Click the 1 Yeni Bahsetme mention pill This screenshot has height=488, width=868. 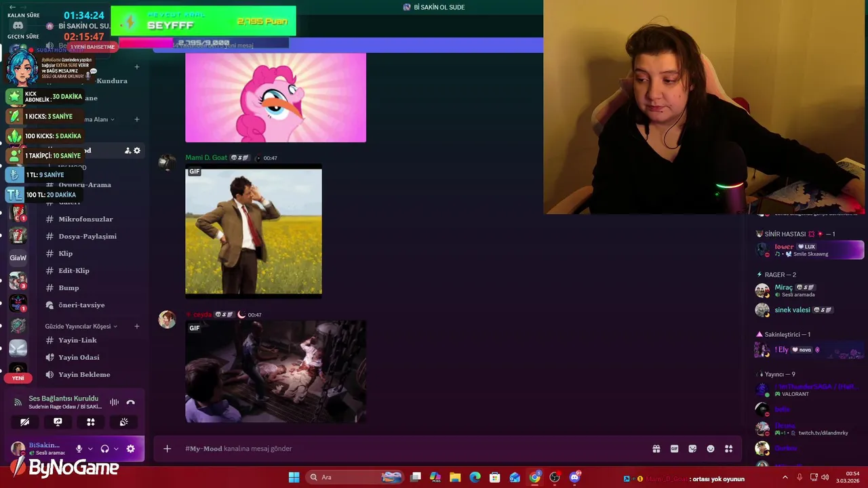tap(92, 47)
